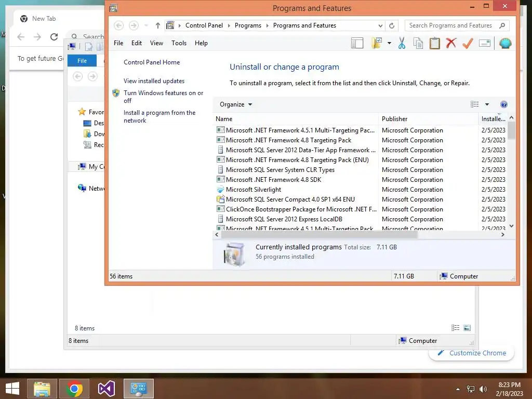Open the Edit menu
This screenshot has height=399, width=532.
(137, 43)
